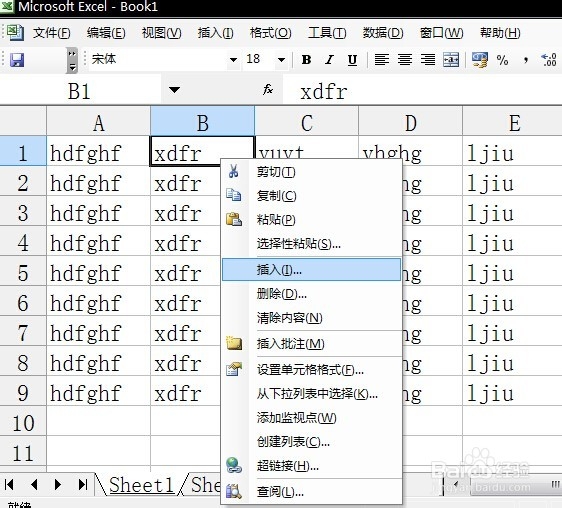The height and width of the screenshot is (508, 562).
Task: Click cell E3 containing ljiu
Action: (x=513, y=211)
